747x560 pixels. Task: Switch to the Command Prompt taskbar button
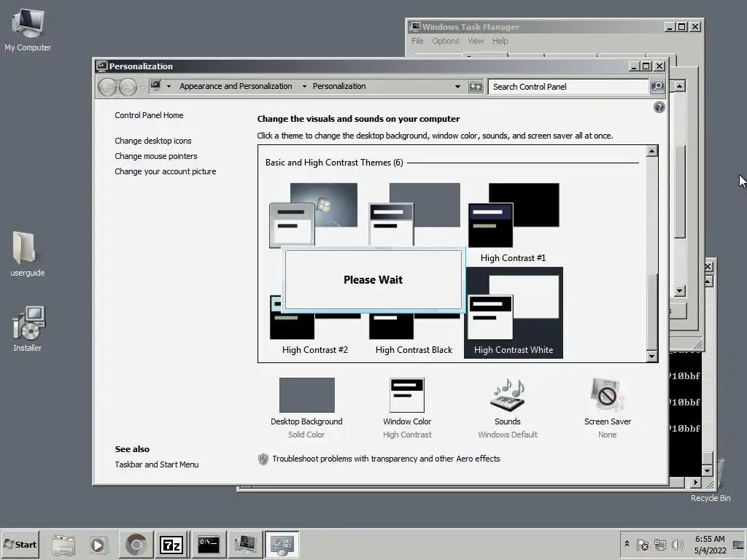[208, 544]
